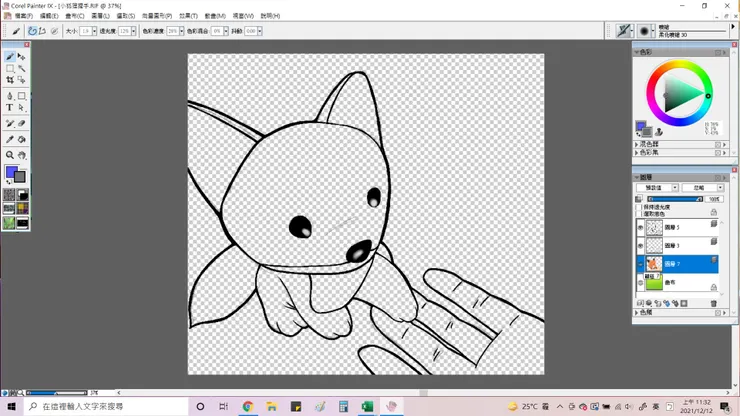Open the Nozzle selector in toolbox

click(x=22, y=222)
